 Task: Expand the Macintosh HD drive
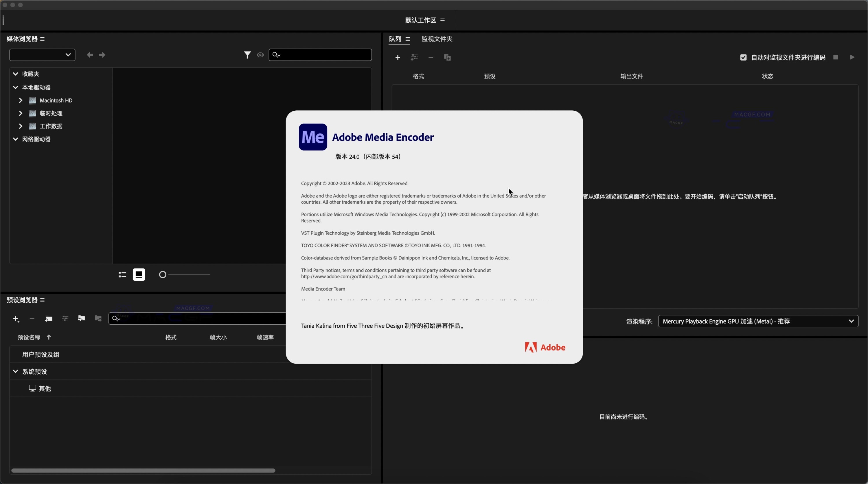tap(20, 100)
